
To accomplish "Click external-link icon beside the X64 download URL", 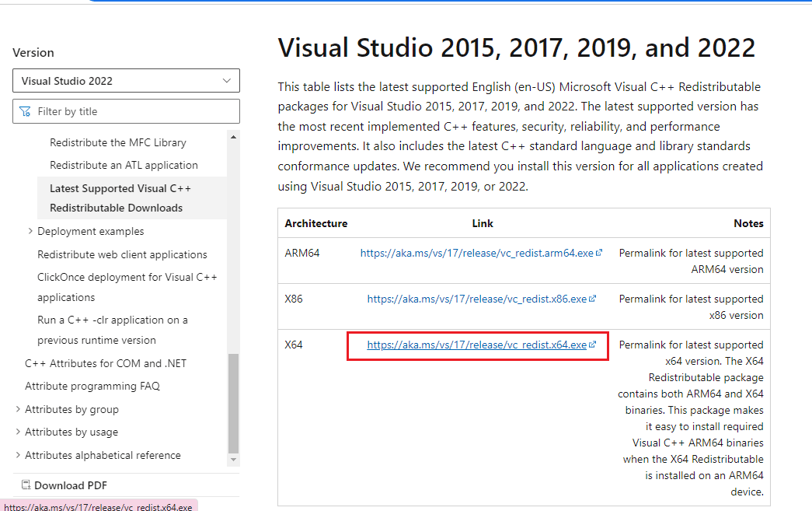I will tap(593, 345).
